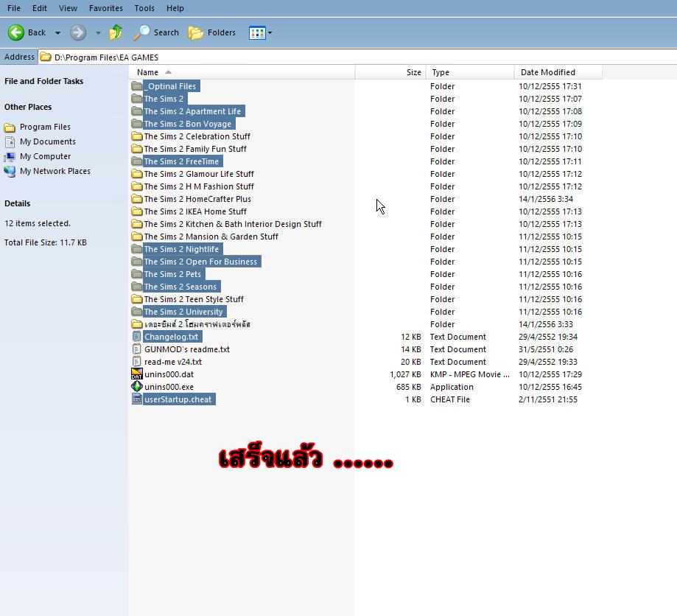Open the Help menu
This screenshot has height=616, width=677.
click(x=175, y=8)
